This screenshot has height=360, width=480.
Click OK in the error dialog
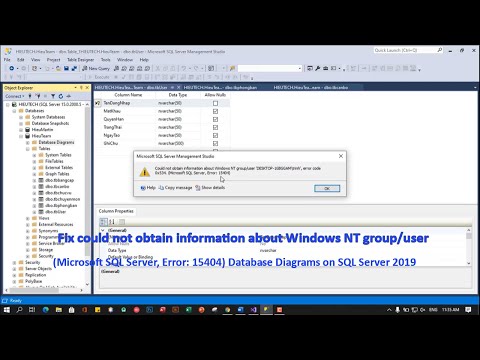(327, 188)
